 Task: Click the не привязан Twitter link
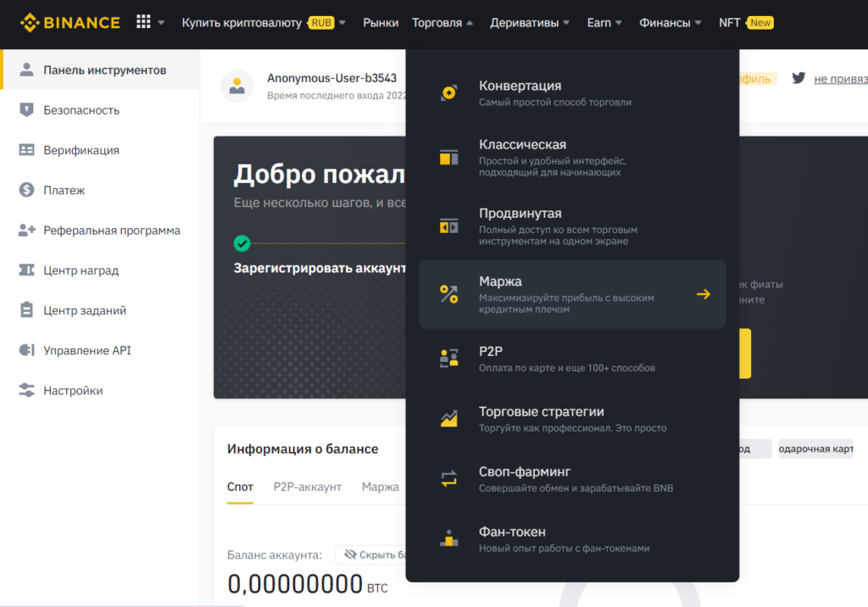coord(840,79)
